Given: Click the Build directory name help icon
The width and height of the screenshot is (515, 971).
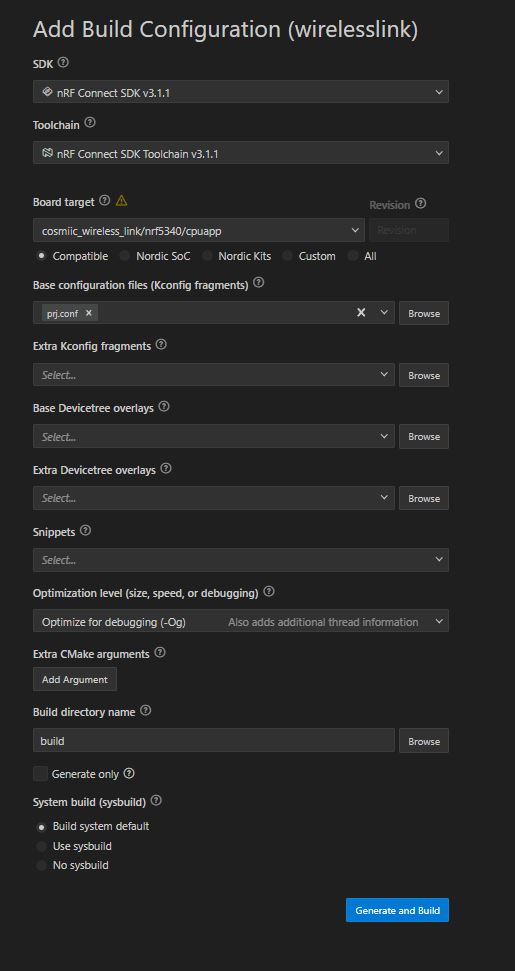Looking at the screenshot, I should coord(145,711).
